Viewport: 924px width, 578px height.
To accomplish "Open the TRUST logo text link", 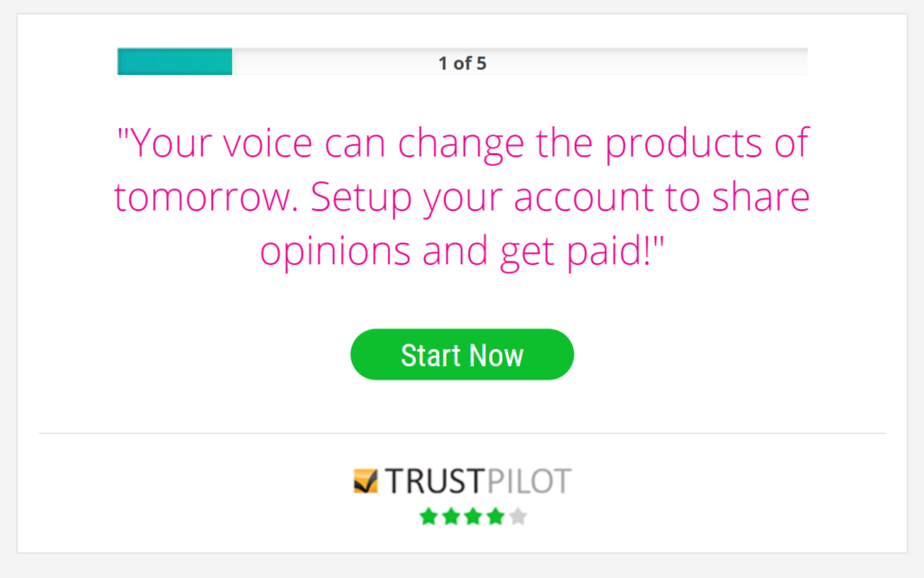I will (x=435, y=481).
